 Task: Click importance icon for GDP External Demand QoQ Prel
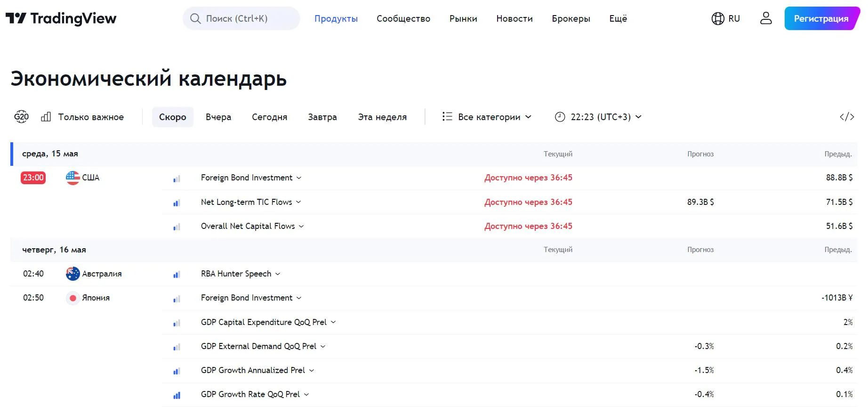tap(177, 347)
